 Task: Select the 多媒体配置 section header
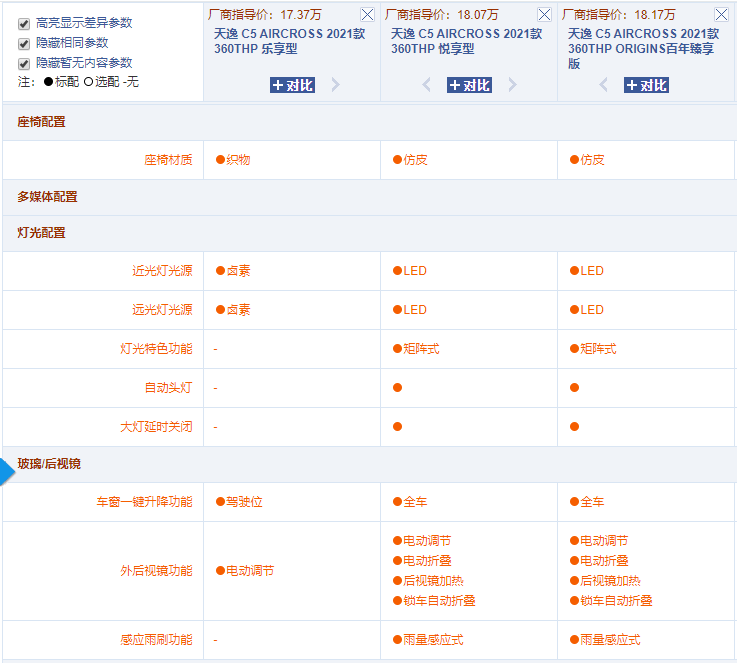click(x=47, y=197)
